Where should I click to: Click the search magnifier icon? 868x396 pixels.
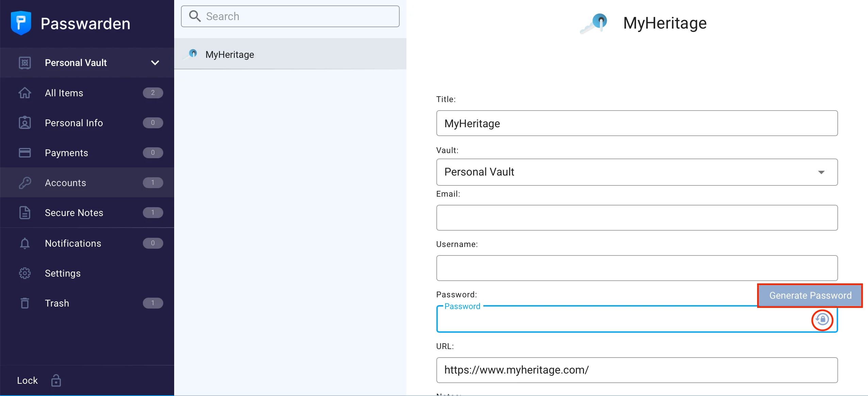(x=195, y=16)
